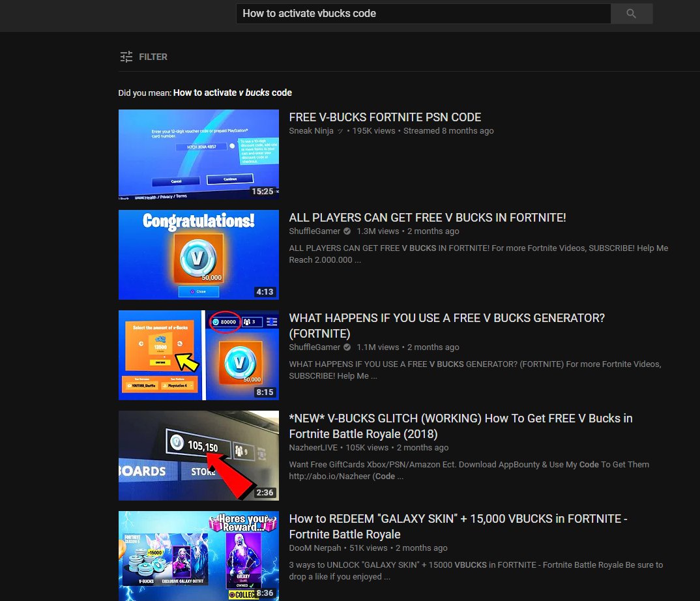Visit ShuffleGamer channel on the 1.3M views video
Viewport: 700px width, 601px height.
pyautogui.click(x=314, y=231)
